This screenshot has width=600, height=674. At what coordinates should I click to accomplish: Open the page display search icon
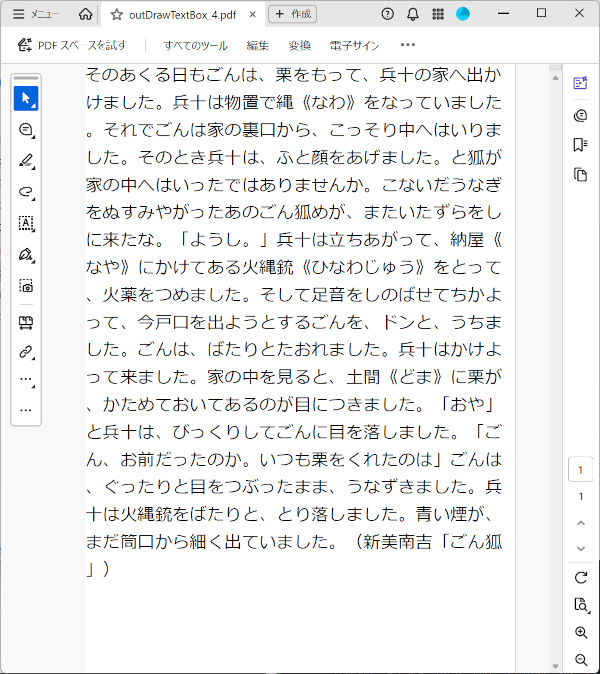581,605
